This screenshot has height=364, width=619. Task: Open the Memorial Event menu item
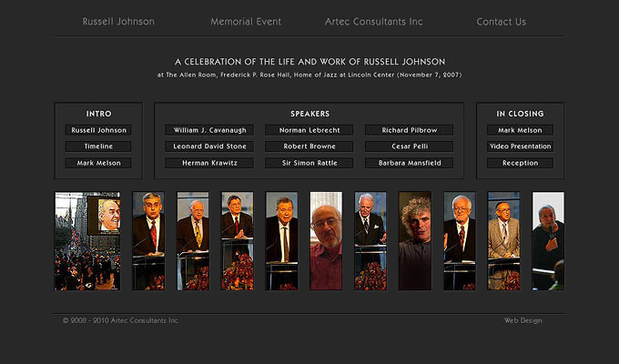(x=246, y=21)
